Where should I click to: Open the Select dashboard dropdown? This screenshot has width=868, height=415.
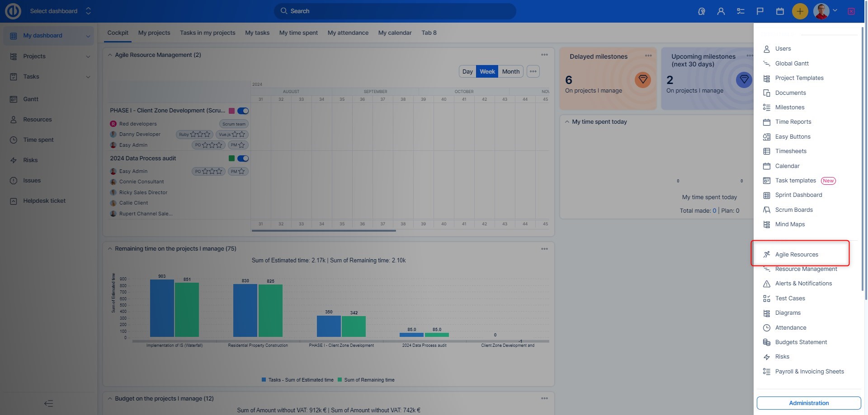pyautogui.click(x=60, y=11)
